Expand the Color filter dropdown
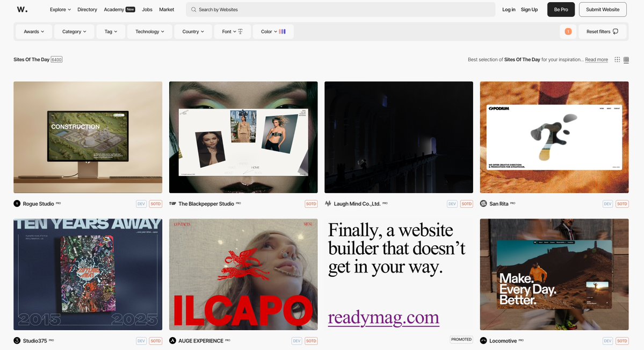 point(273,32)
